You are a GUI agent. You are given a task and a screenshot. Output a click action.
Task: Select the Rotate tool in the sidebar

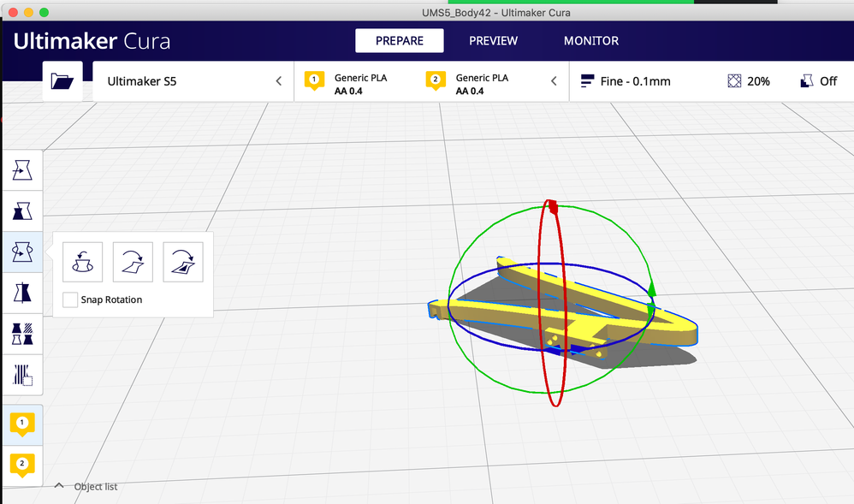point(22,252)
